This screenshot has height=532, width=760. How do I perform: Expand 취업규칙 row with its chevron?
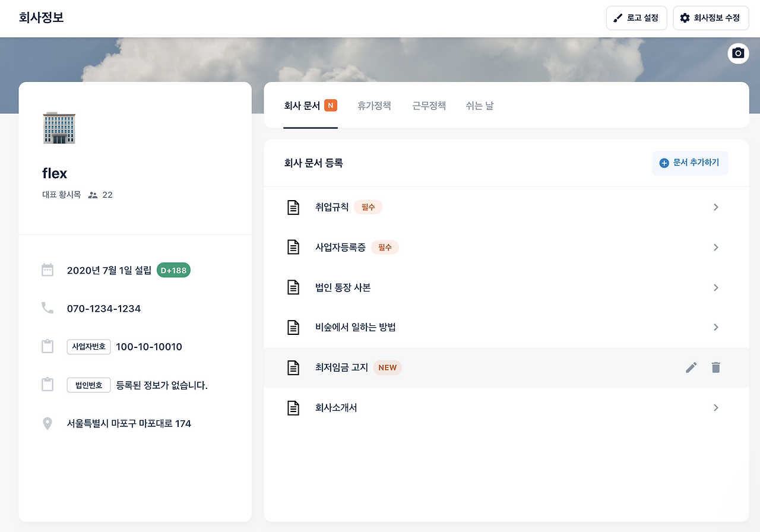click(716, 207)
